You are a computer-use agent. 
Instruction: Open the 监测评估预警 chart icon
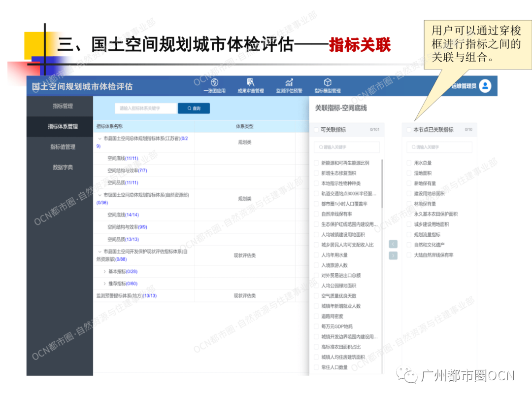tap(289, 82)
